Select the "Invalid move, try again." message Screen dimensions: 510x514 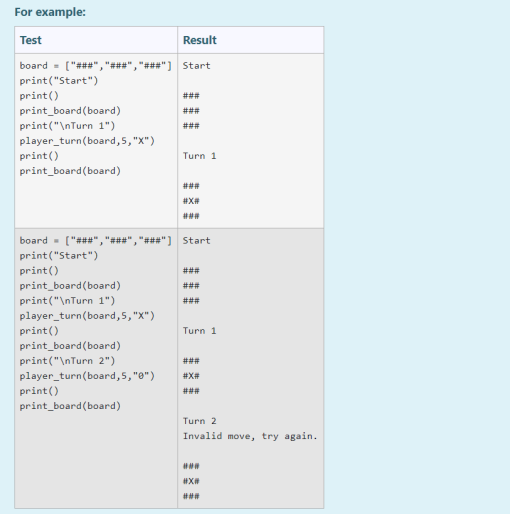250,436
